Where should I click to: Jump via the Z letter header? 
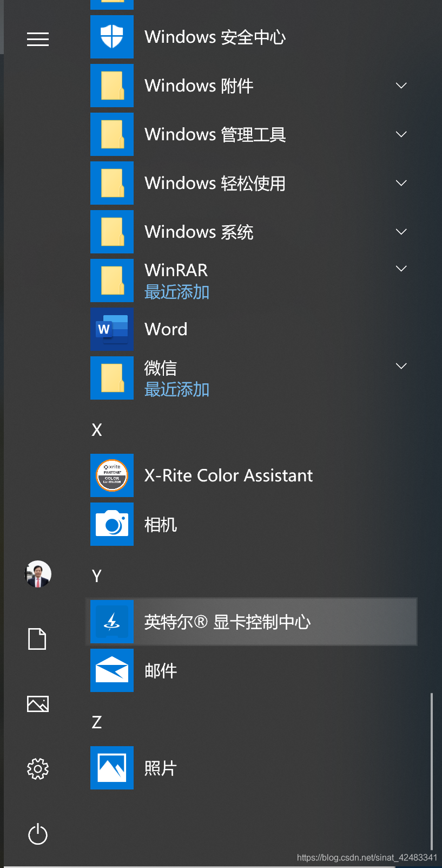[97, 722]
